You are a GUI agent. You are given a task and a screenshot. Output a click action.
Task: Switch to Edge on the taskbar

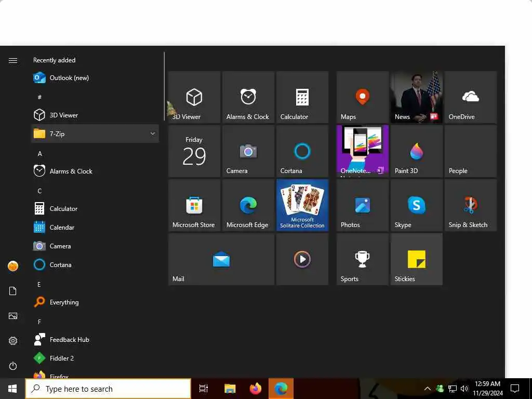tap(281, 389)
